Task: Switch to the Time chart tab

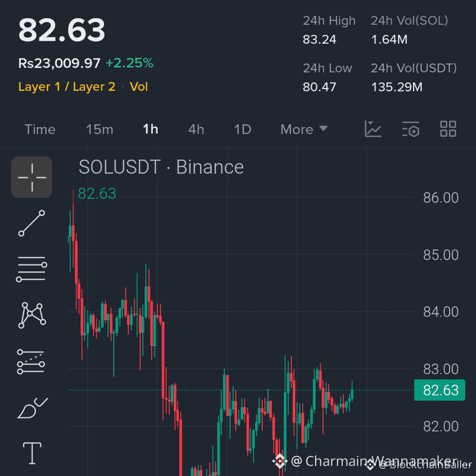Action: point(40,129)
